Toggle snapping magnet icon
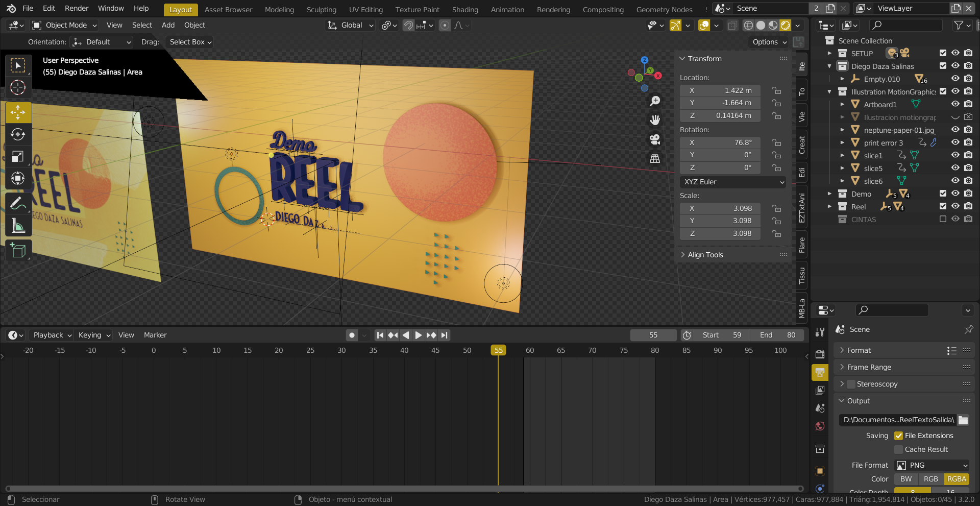Image resolution: width=980 pixels, height=506 pixels. [x=408, y=25]
